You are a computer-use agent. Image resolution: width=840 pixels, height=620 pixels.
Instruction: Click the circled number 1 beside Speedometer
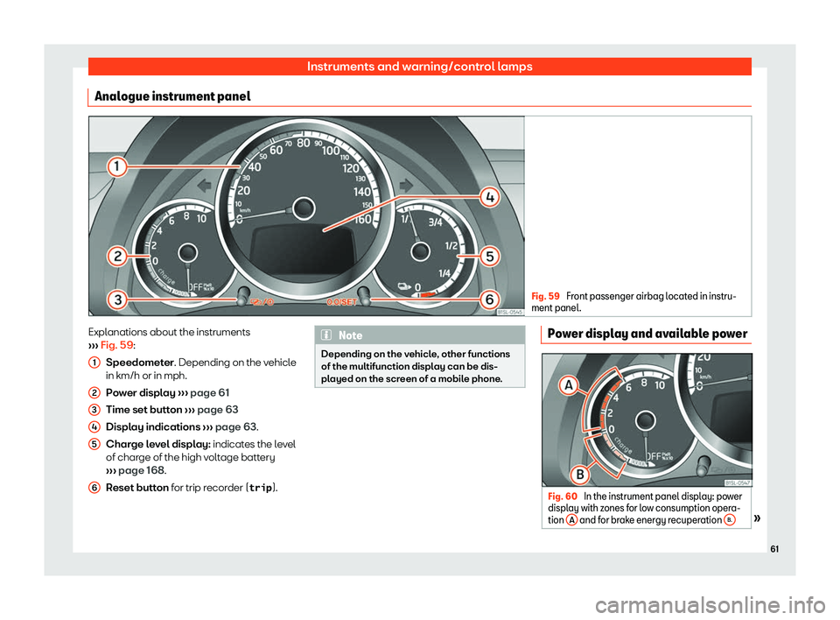coord(94,363)
